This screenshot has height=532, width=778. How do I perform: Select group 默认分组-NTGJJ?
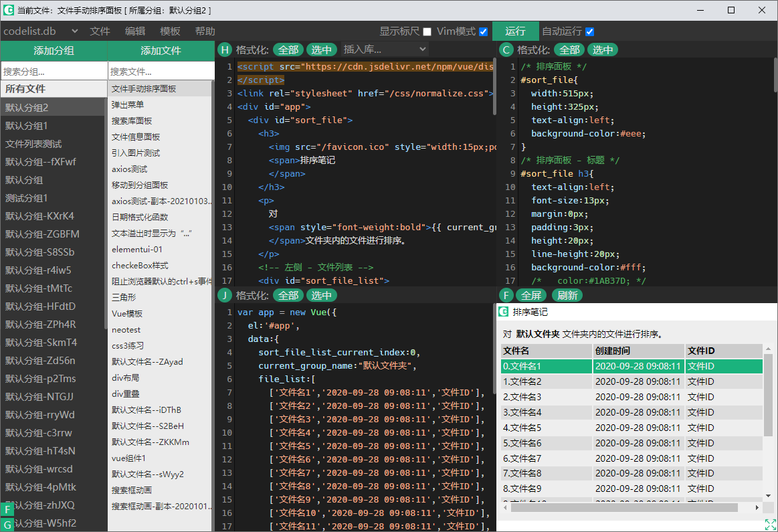[54, 397]
